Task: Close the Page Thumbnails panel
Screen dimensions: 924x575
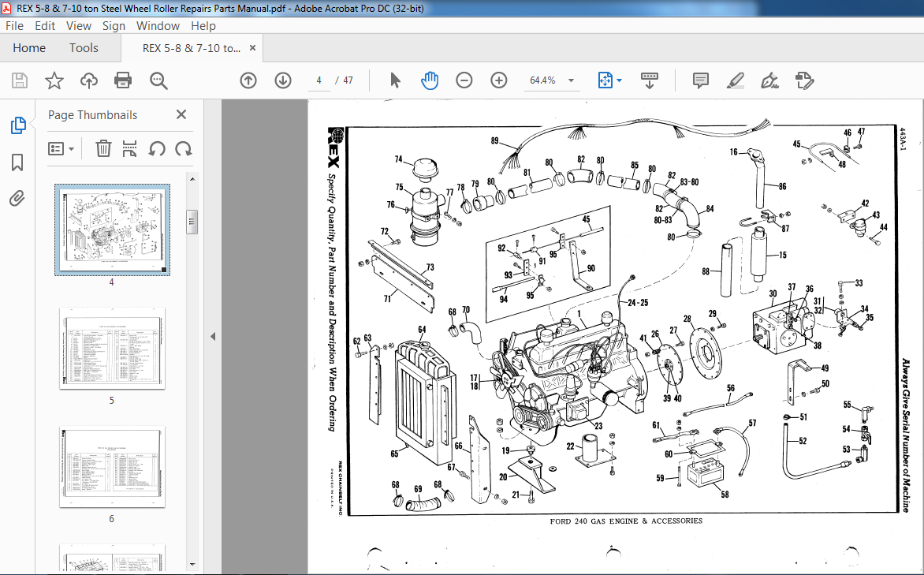Action: [x=181, y=114]
